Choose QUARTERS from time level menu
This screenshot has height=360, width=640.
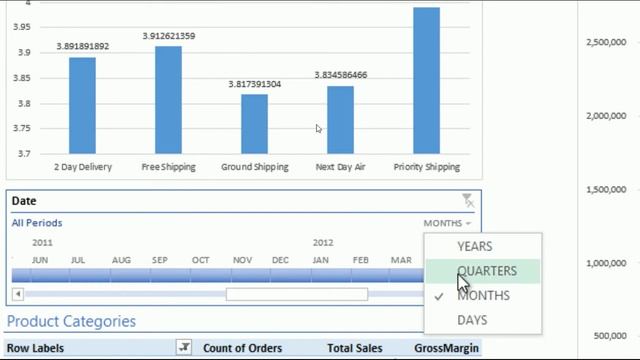click(483, 271)
